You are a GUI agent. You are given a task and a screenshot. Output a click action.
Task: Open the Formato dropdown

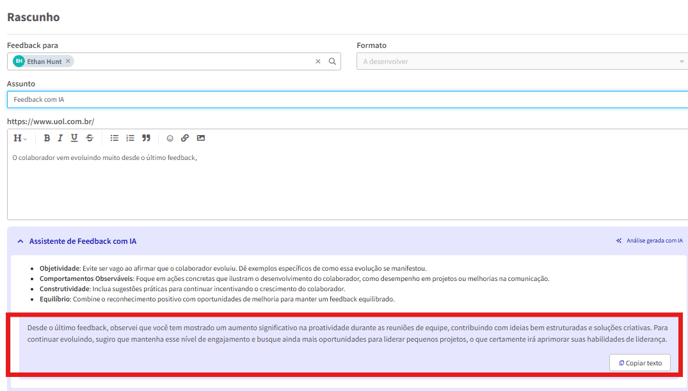coord(522,61)
